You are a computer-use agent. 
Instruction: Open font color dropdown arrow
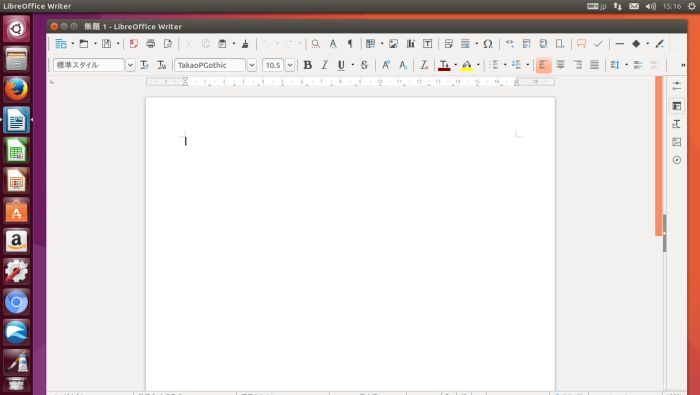[456, 65]
